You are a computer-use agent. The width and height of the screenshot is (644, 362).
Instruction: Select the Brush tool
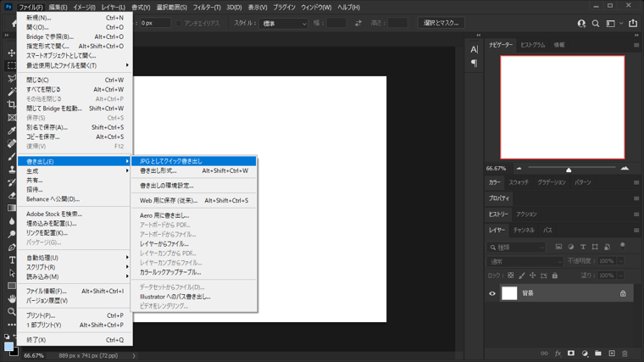(12, 156)
